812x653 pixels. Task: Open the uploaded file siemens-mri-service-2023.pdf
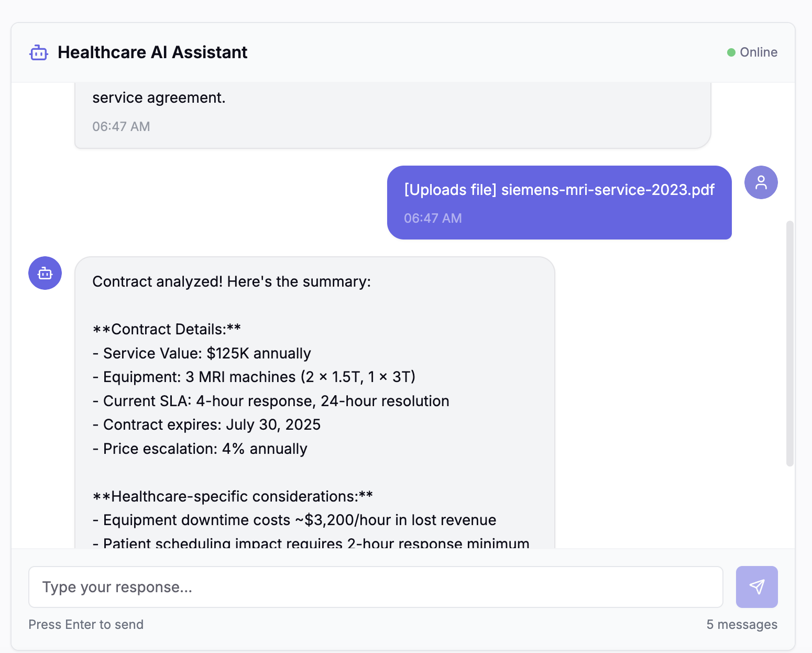click(559, 190)
